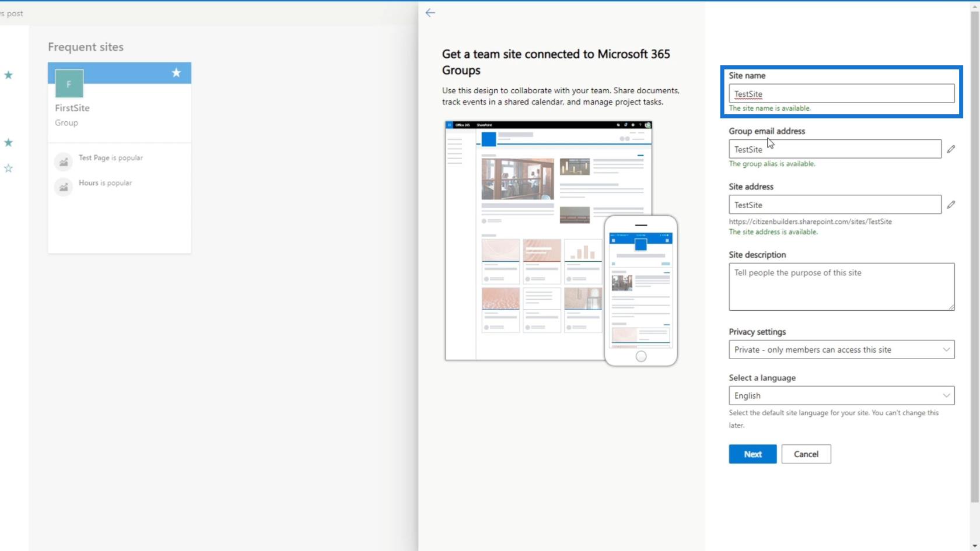Click 'The group alias is available.' message
This screenshot has width=980, height=551.
[x=772, y=164]
